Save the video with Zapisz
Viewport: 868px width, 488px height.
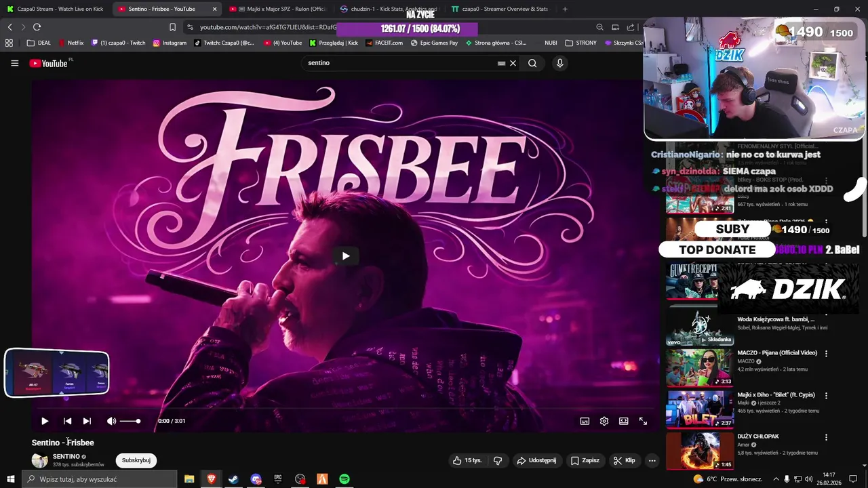coord(585,460)
